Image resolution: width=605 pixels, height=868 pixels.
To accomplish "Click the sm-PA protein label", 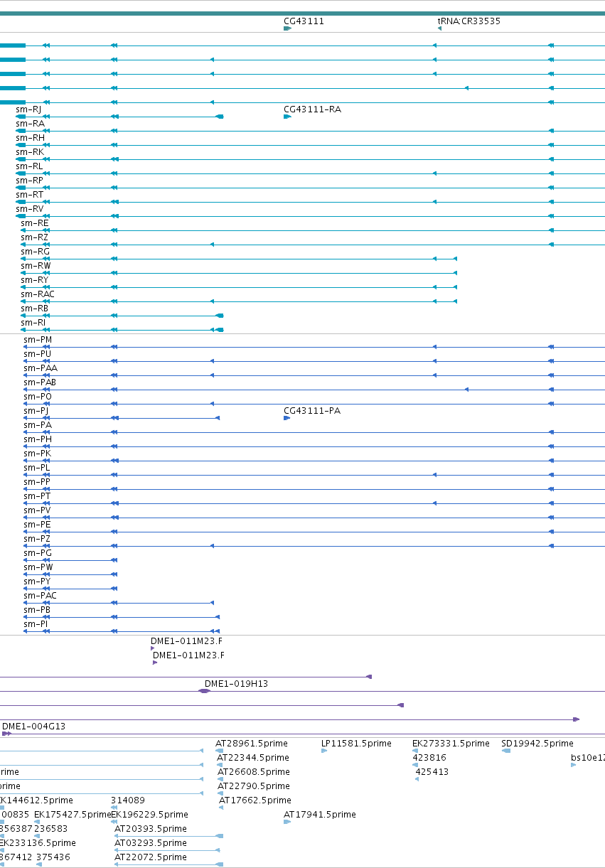I will (x=38, y=425).
